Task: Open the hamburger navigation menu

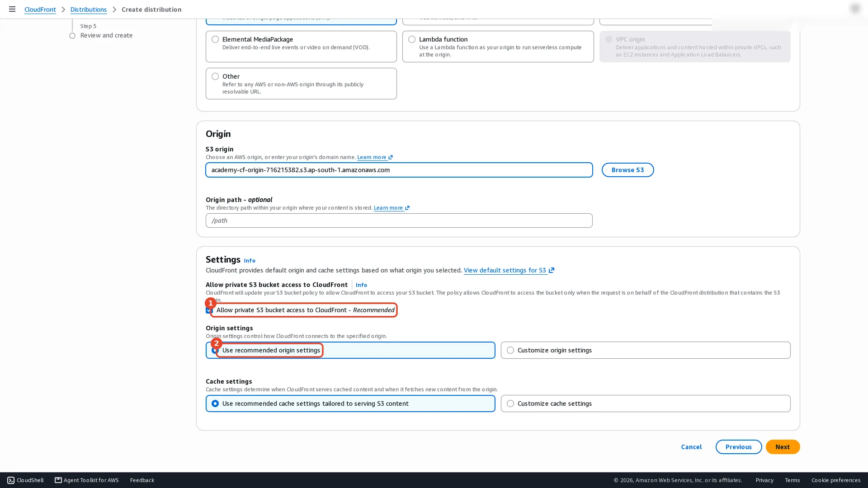Action: pyautogui.click(x=12, y=9)
